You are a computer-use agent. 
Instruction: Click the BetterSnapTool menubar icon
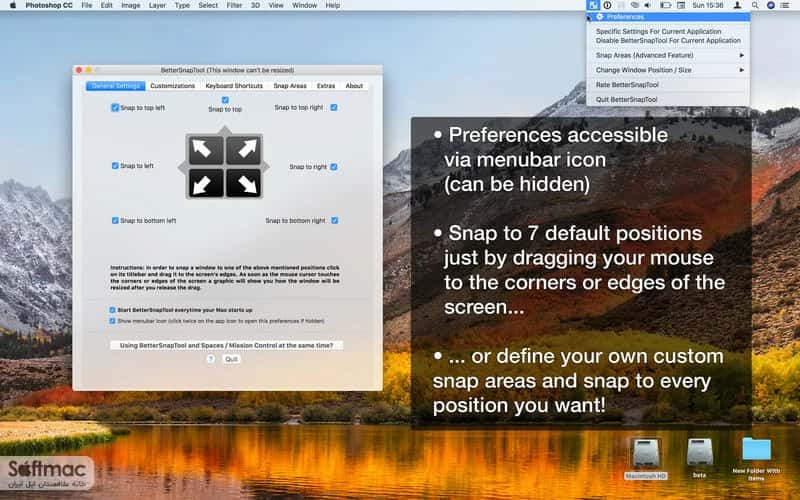592,5
